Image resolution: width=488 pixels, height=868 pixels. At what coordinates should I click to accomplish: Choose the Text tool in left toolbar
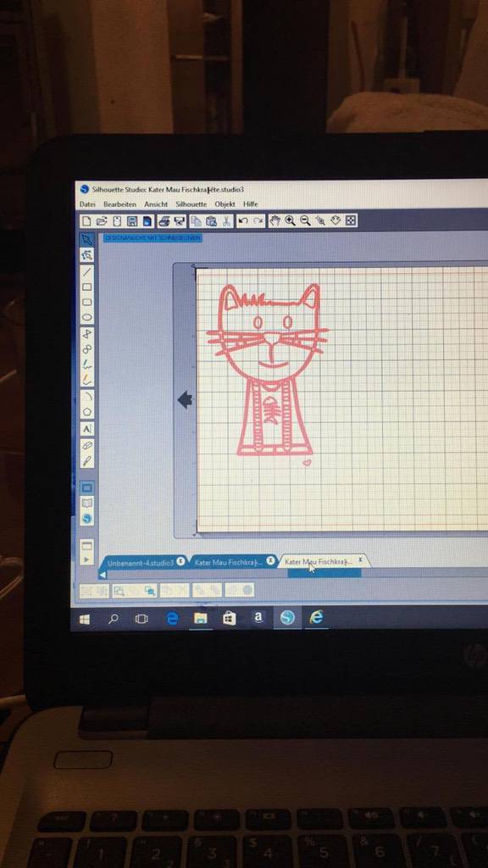coord(87,428)
